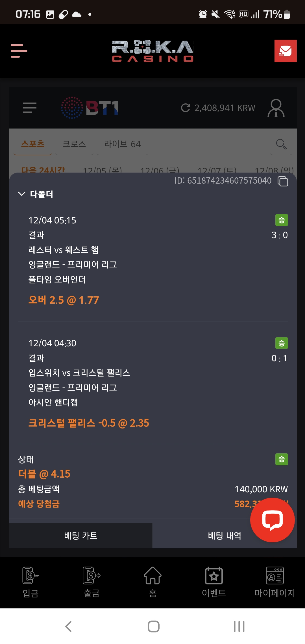
Task: Copy the bet ID number
Action: tap(283, 181)
